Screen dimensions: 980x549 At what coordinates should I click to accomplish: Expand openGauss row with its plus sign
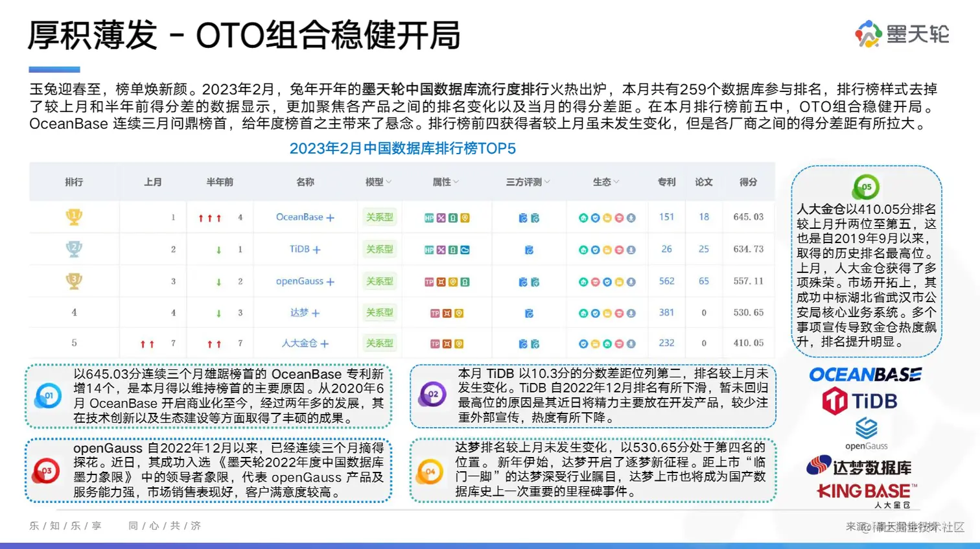point(331,282)
